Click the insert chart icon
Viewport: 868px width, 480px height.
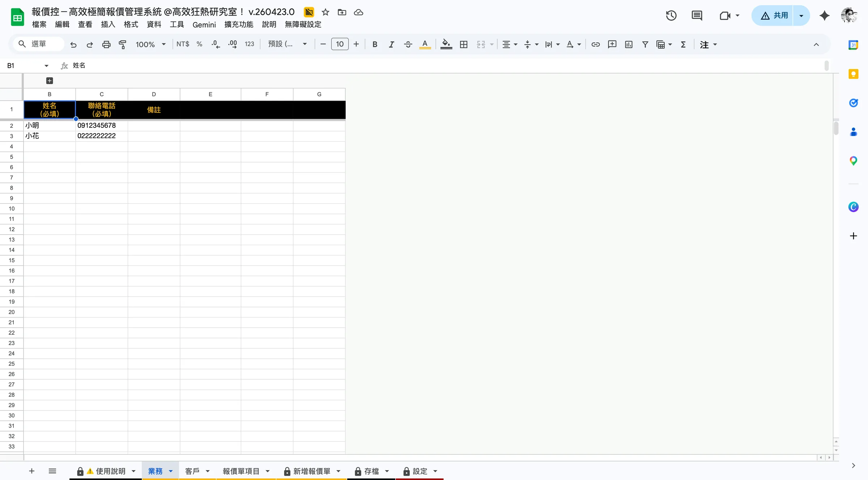pos(629,45)
